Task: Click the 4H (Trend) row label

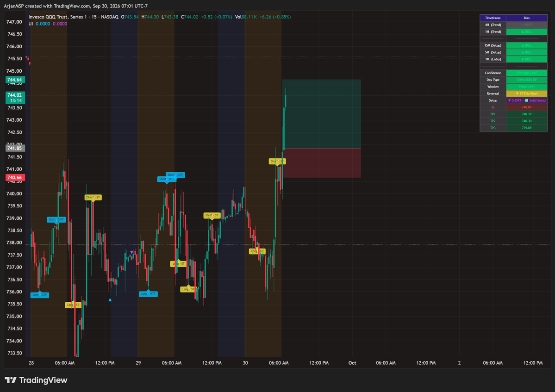Action: pyautogui.click(x=493, y=25)
